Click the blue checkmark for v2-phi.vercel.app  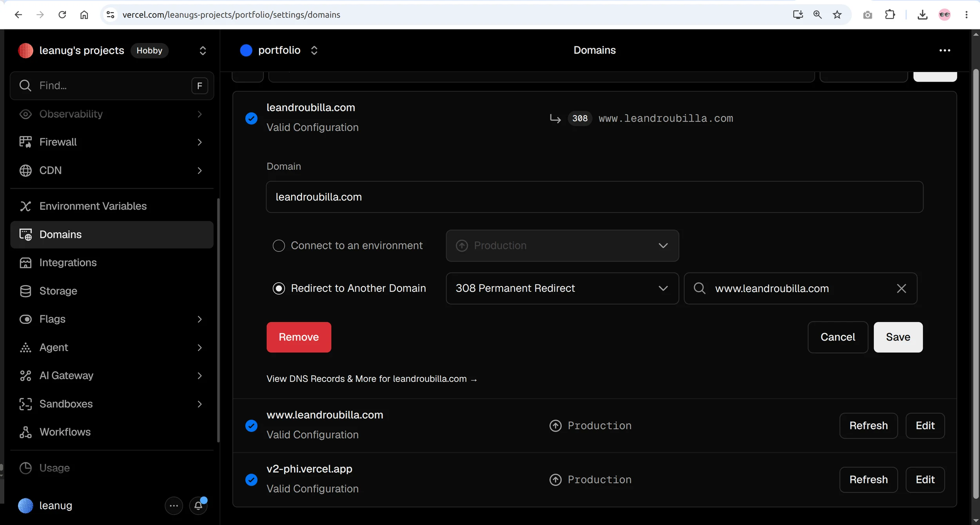pos(251,480)
